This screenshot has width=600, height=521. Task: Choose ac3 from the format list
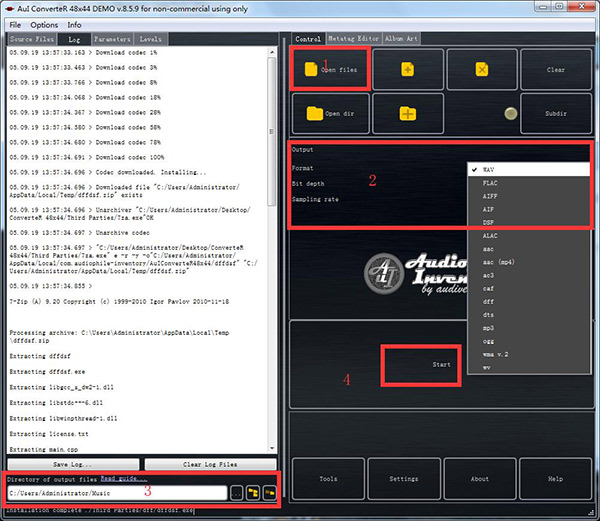[x=528, y=275]
